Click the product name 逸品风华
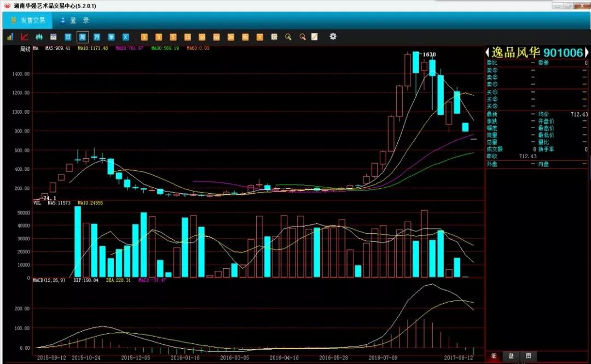Screen dimensions: 591x364 [516, 52]
